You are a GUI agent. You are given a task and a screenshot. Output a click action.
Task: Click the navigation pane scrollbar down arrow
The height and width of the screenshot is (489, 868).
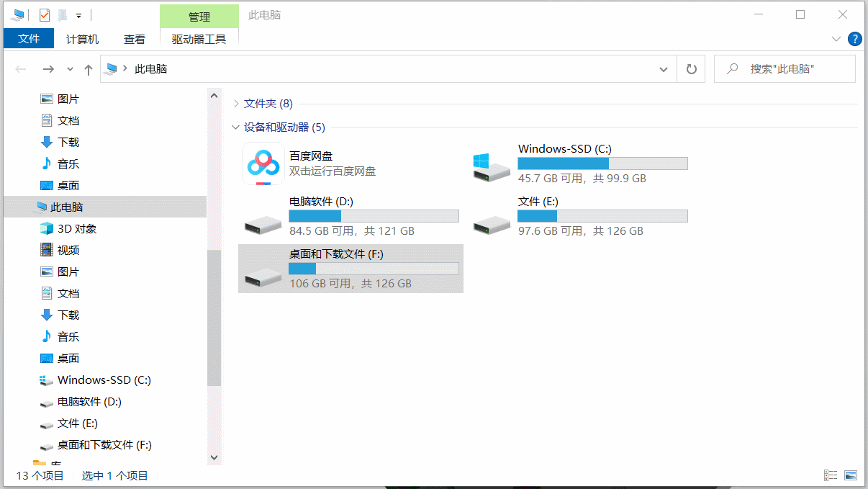(214, 457)
